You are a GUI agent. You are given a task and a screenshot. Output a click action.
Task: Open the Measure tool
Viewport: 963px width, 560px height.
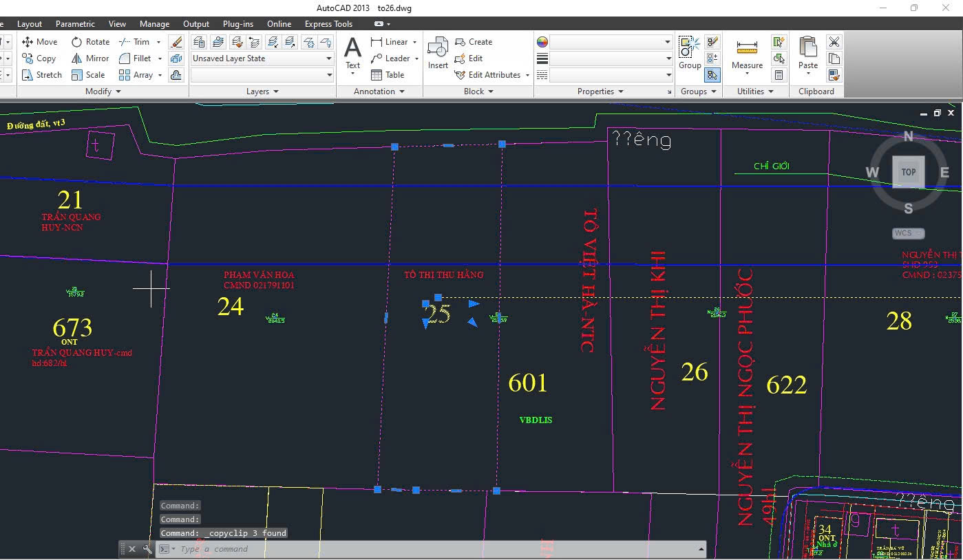[x=747, y=54]
